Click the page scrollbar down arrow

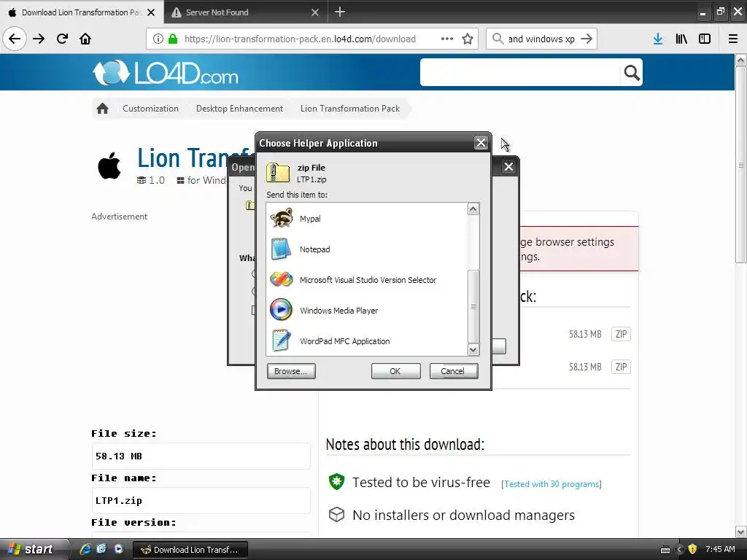coord(741,532)
